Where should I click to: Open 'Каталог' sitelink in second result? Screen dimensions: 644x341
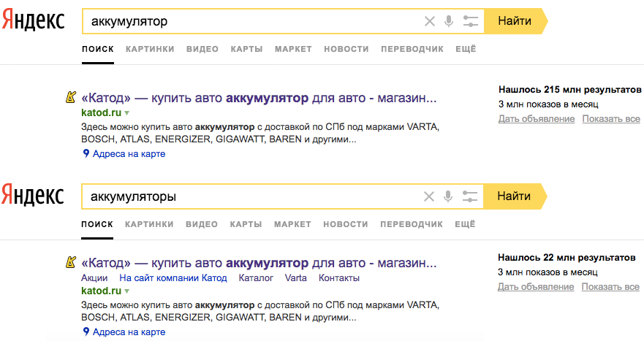(x=256, y=277)
